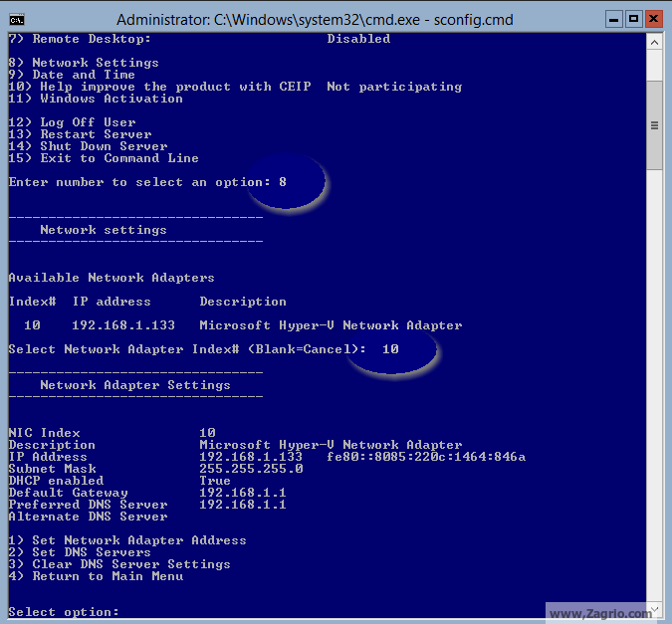Click '11) Windows Activation' line
672x624 pixels.
[96, 99]
